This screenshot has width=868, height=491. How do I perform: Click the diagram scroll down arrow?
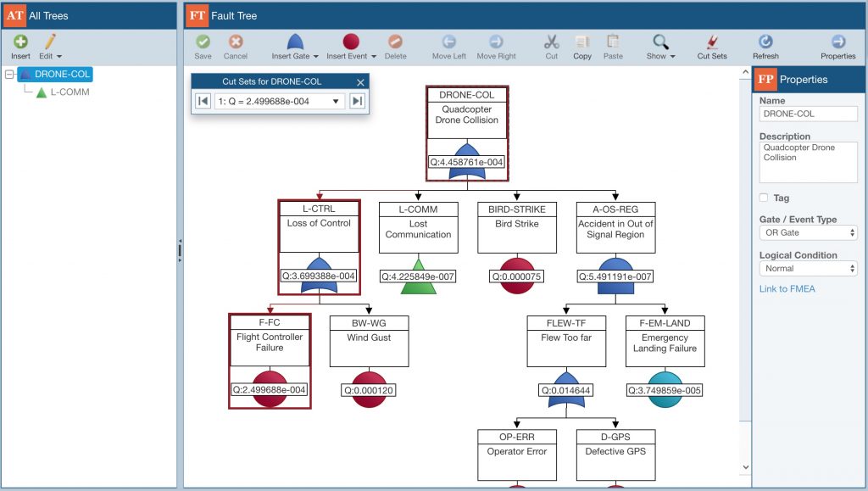click(745, 467)
